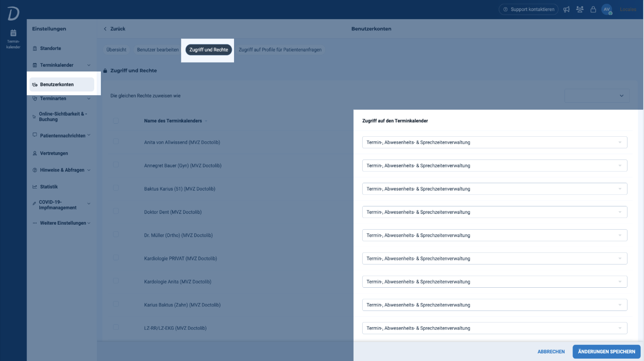Click the COVID-19 Impfmanagement syringe icon

click(34, 204)
